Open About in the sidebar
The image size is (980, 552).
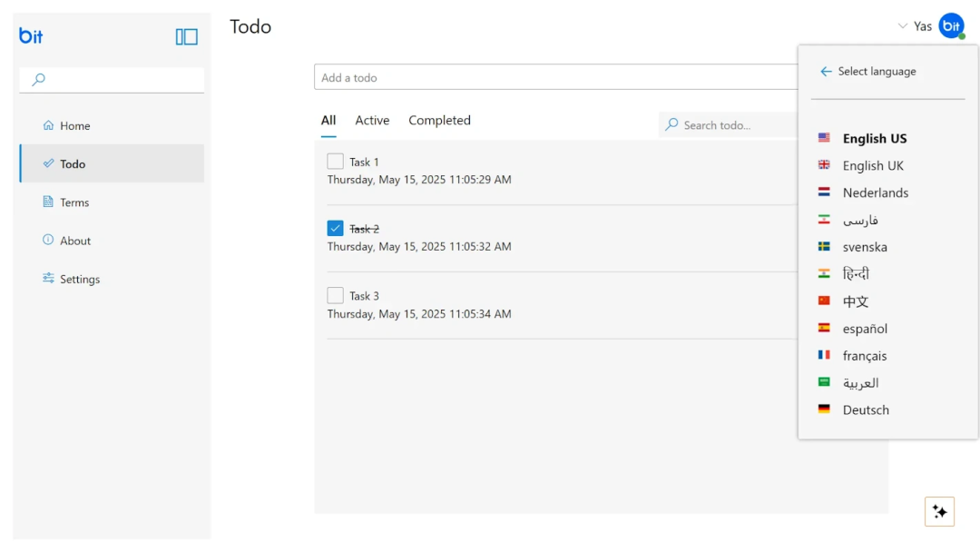point(112,240)
